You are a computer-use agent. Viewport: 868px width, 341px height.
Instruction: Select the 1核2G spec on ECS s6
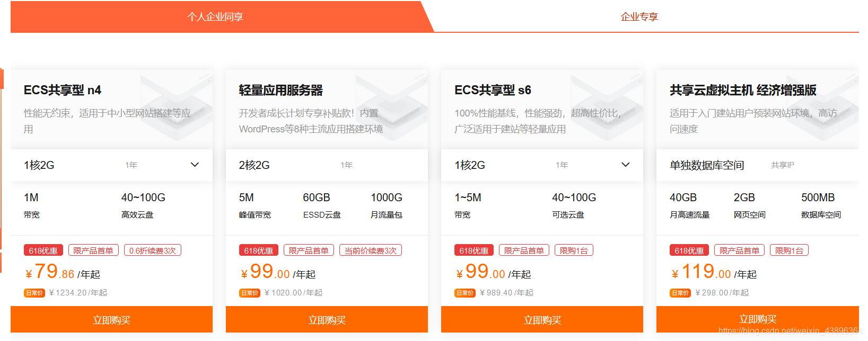[470, 165]
